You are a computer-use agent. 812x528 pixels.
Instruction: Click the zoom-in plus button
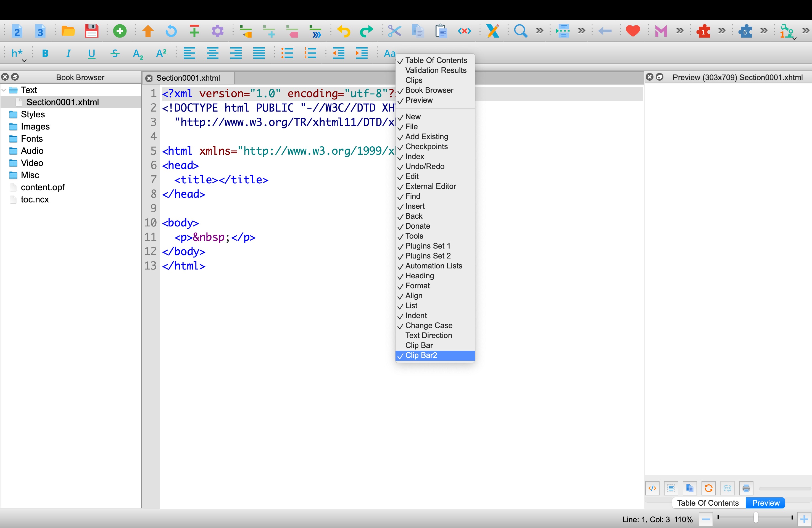click(x=804, y=519)
